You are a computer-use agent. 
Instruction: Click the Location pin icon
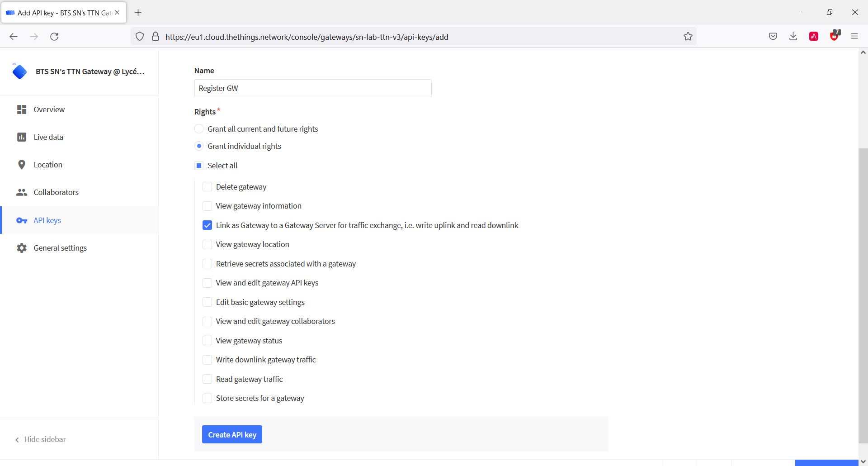(22, 165)
